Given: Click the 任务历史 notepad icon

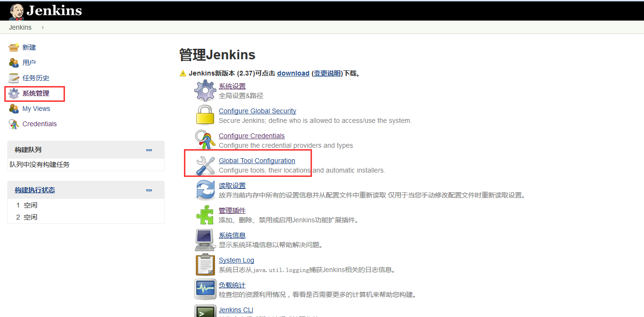Looking at the screenshot, I should tap(14, 78).
